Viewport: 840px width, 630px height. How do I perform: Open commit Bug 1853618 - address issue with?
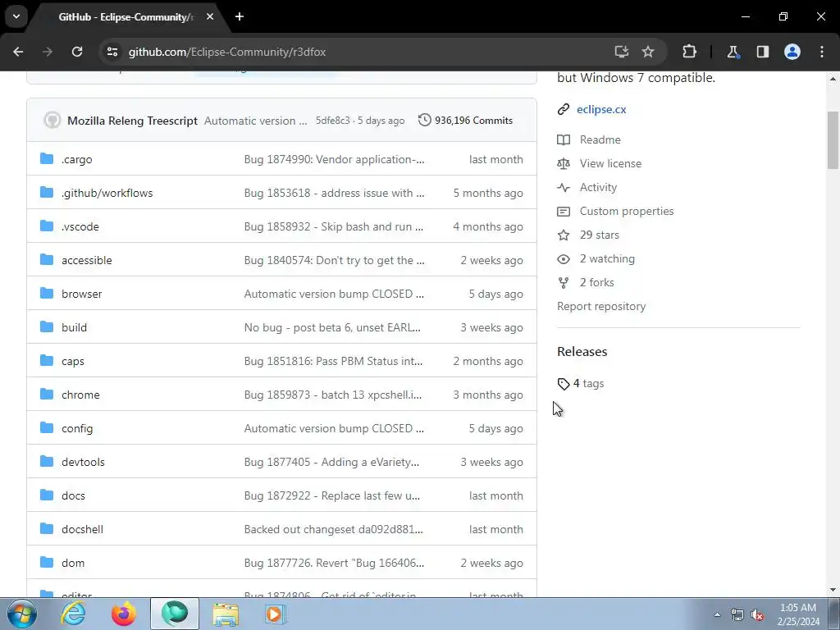(335, 193)
